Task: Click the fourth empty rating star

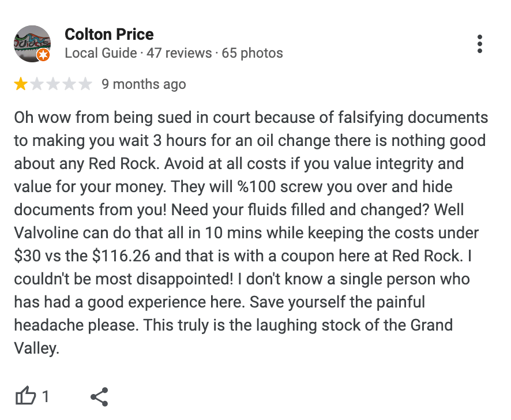Action: click(69, 84)
